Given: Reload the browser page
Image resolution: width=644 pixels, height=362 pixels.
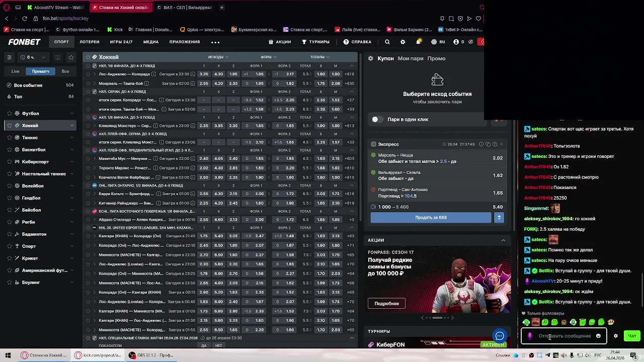Looking at the screenshot, I should (x=25, y=19).
